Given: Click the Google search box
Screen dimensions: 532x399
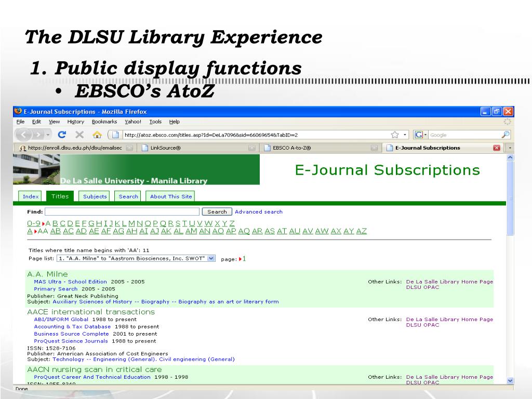Looking at the screenshot, I should (x=465, y=135).
